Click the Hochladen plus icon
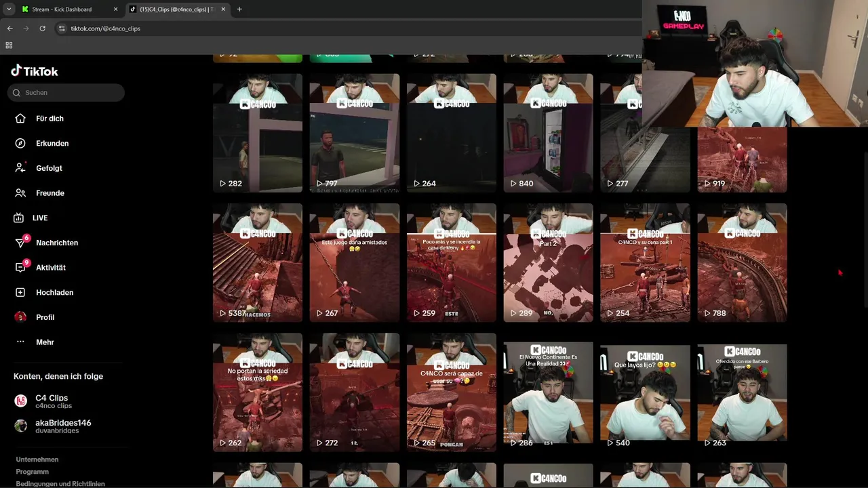 tap(20, 293)
